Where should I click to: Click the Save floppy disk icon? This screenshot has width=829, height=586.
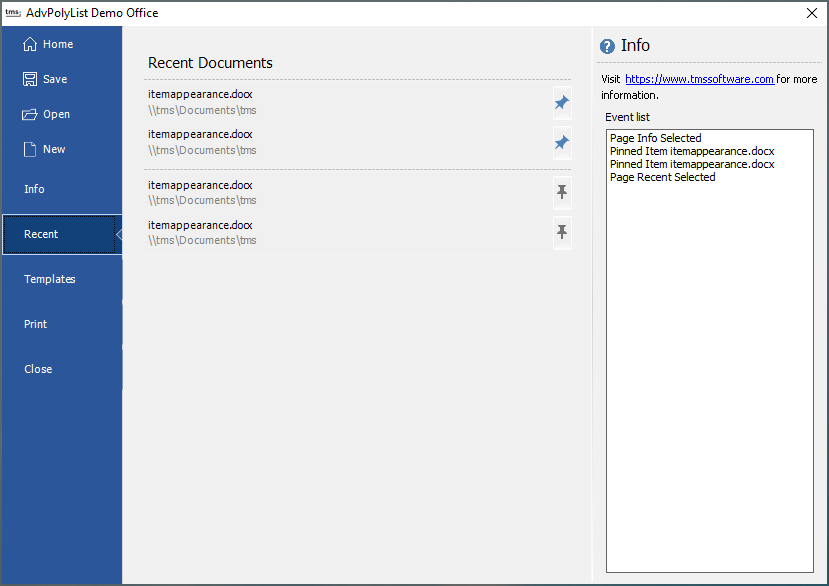click(30, 79)
